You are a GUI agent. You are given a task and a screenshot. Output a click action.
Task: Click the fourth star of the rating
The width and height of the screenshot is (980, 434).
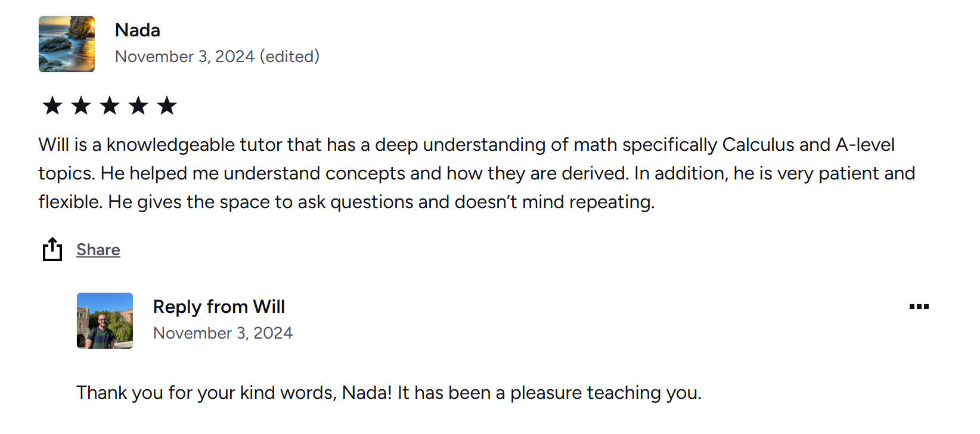point(138,106)
